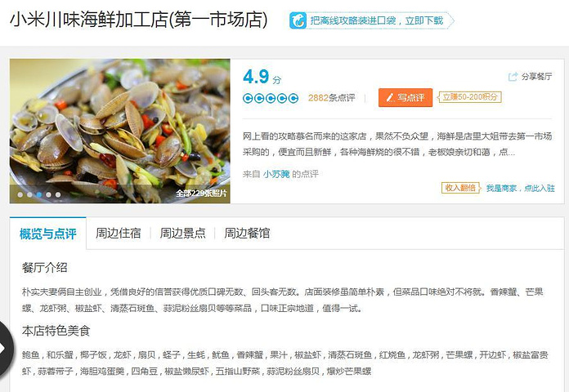This screenshot has height=392, width=569.
Task: Click the third rating circle icon
Action: coord(271,98)
